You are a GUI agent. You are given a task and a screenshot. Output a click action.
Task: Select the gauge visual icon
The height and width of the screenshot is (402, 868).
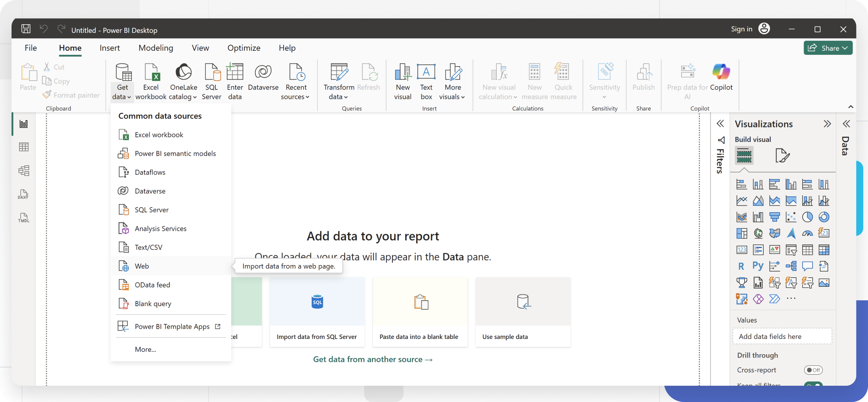pos(807,233)
